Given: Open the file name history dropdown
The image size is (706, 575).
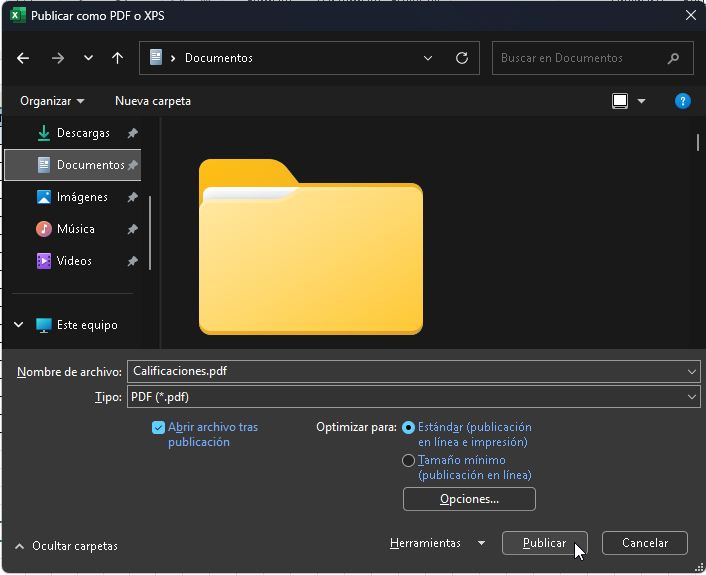Looking at the screenshot, I should 692,371.
